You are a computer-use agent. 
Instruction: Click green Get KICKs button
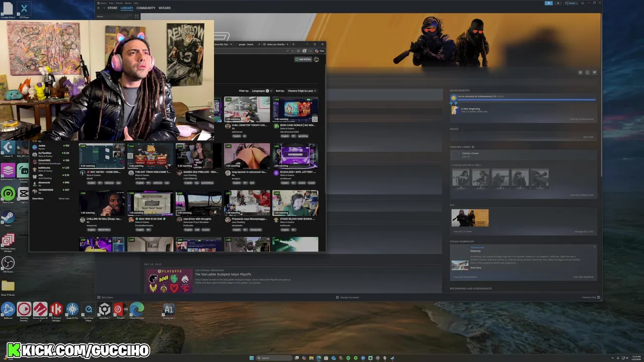pyautogui.click(x=303, y=59)
